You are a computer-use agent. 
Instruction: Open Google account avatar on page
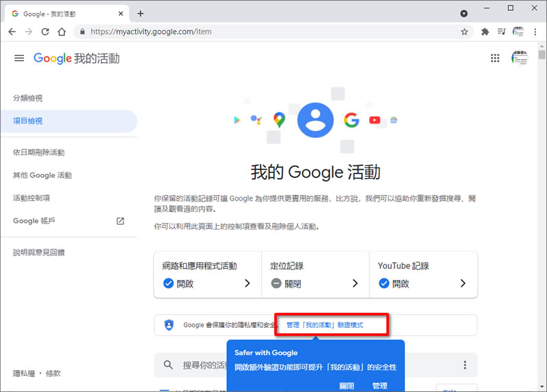[x=520, y=58]
